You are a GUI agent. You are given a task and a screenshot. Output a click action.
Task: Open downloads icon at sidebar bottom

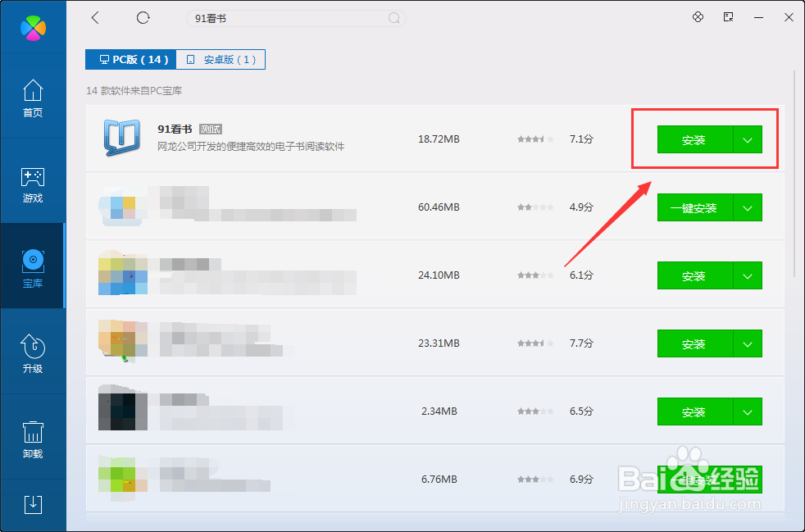(33, 505)
